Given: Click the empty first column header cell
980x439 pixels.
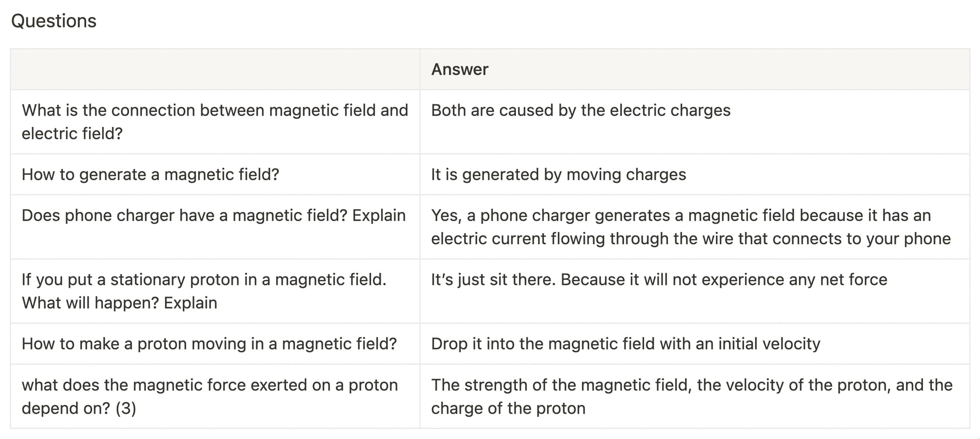Looking at the screenshot, I should 215,69.
